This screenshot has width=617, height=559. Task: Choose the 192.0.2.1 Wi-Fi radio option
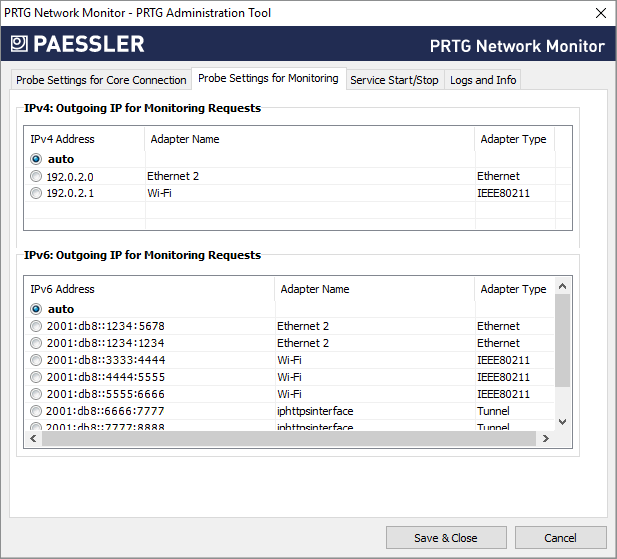pyautogui.click(x=37, y=193)
